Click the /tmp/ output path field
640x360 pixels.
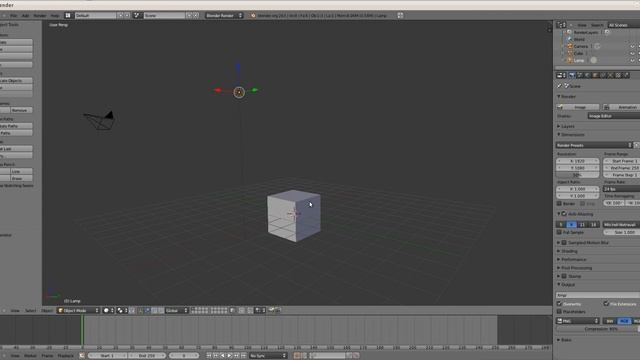click(598, 295)
